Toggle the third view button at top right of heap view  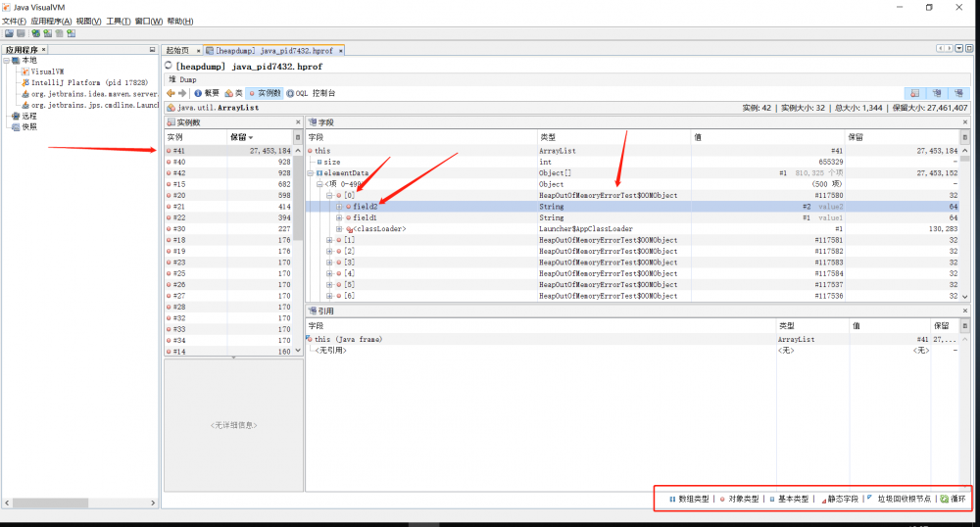point(958,93)
